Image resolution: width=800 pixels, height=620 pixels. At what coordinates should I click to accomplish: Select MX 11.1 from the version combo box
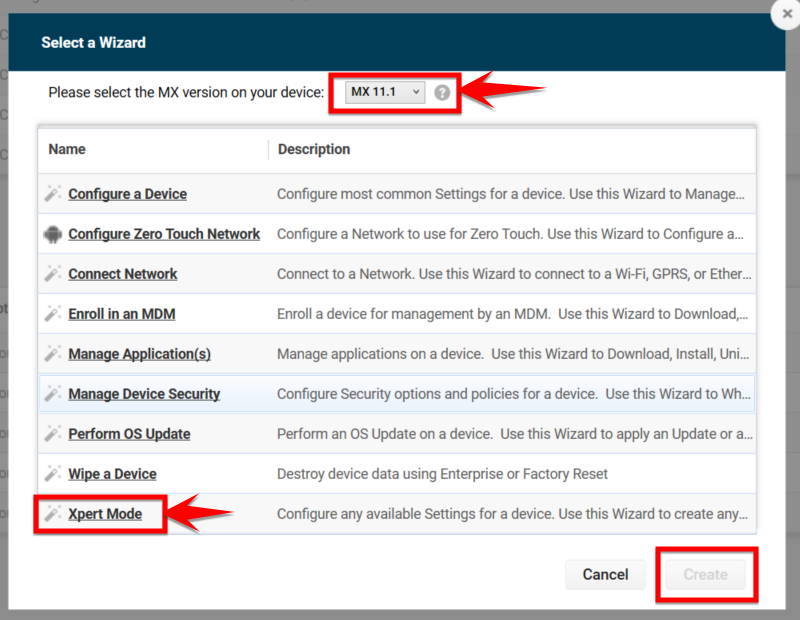(383, 91)
